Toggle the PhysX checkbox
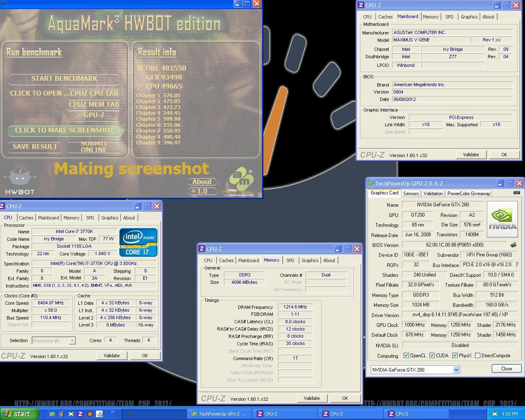 [x=455, y=356]
